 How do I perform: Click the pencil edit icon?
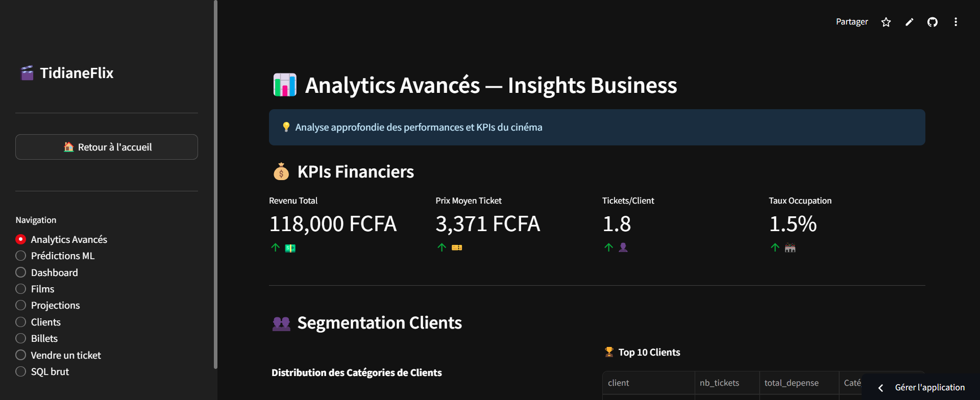point(909,22)
